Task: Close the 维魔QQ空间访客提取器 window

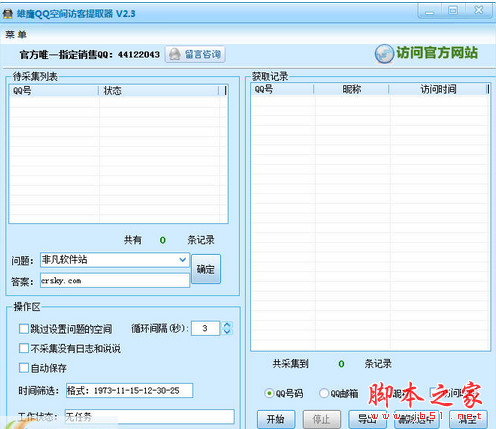Action: pos(479,10)
